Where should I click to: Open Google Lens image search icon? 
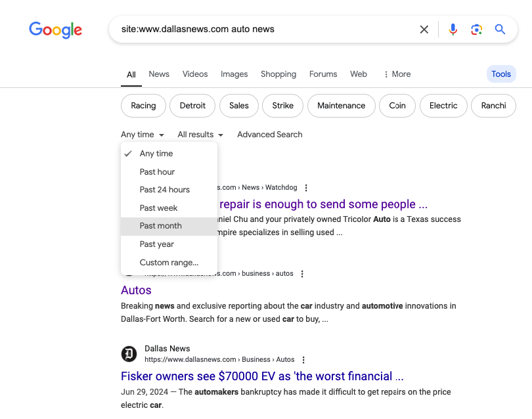pyautogui.click(x=476, y=30)
